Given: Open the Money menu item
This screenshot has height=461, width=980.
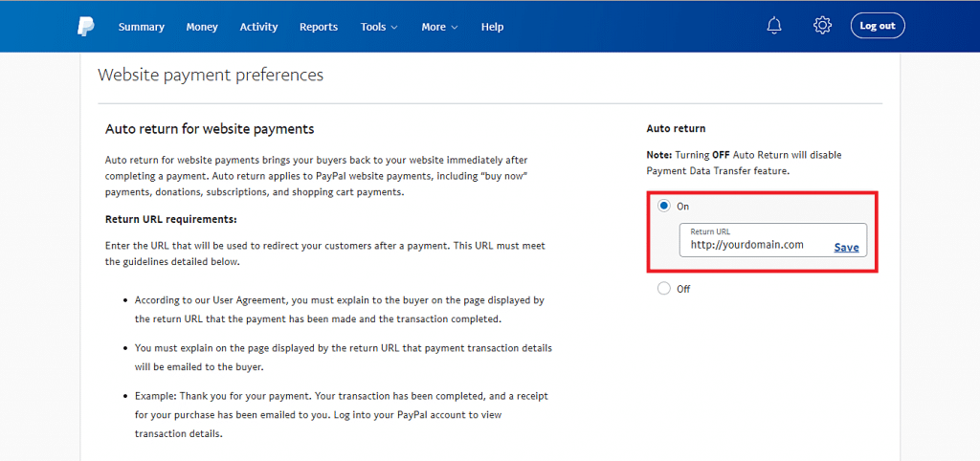Looking at the screenshot, I should tap(202, 27).
